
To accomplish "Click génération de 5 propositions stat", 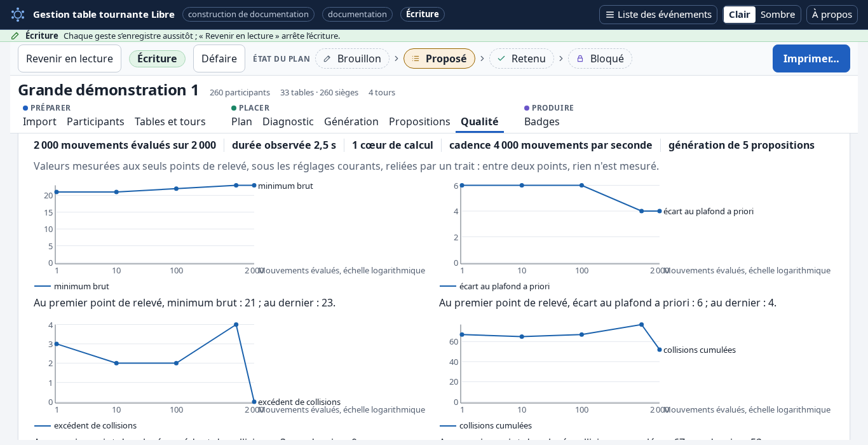I will (x=742, y=145).
